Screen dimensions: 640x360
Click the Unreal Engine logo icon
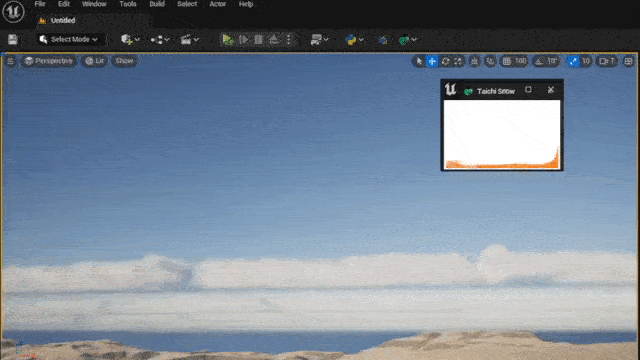(x=13, y=11)
